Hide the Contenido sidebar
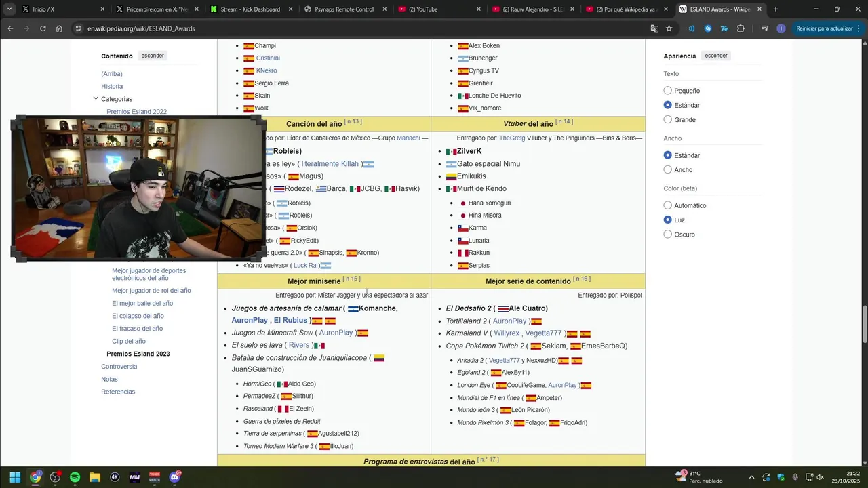Viewport: 868px width, 488px height. pos(153,56)
